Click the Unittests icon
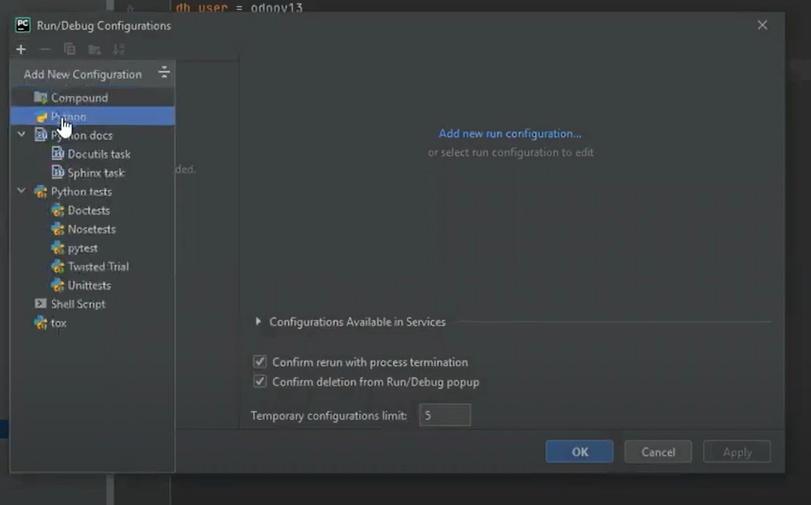This screenshot has height=505, width=811. point(57,285)
